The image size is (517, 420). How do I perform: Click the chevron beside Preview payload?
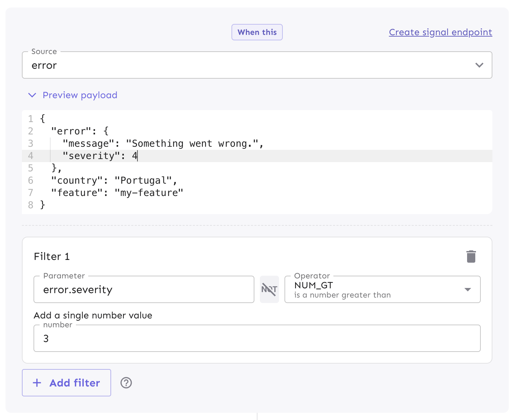(32, 95)
